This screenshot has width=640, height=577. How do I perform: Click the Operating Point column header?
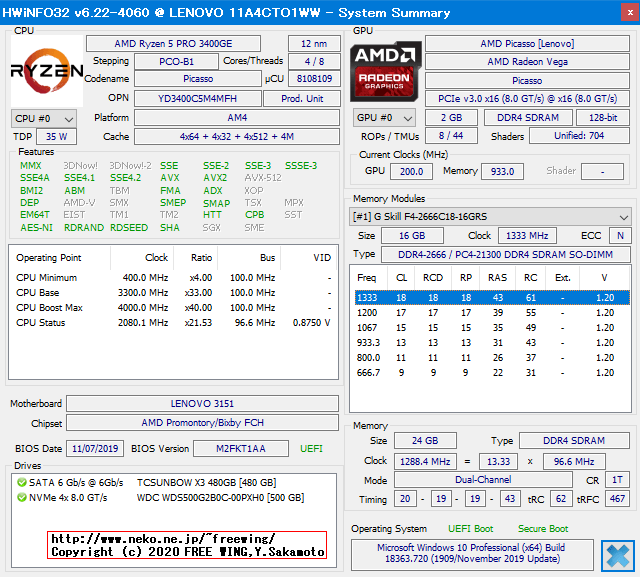point(60,258)
